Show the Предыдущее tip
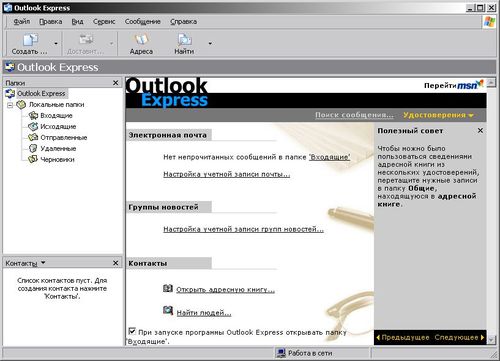 (x=403, y=337)
